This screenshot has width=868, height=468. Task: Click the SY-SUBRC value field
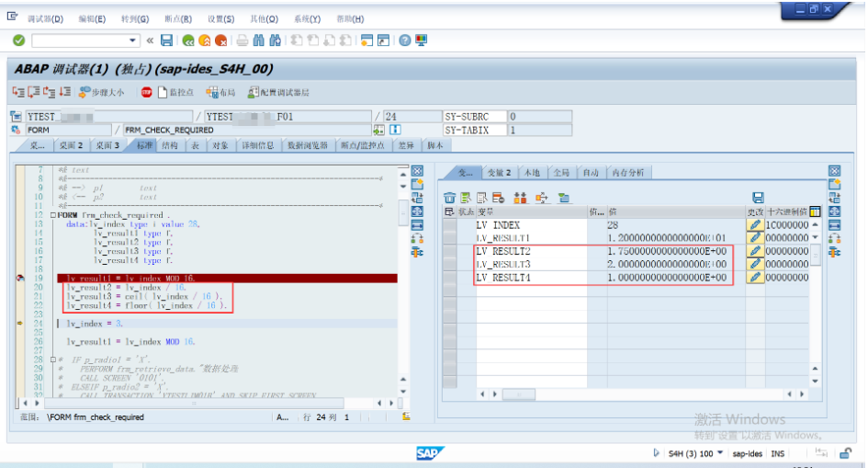[x=540, y=116]
